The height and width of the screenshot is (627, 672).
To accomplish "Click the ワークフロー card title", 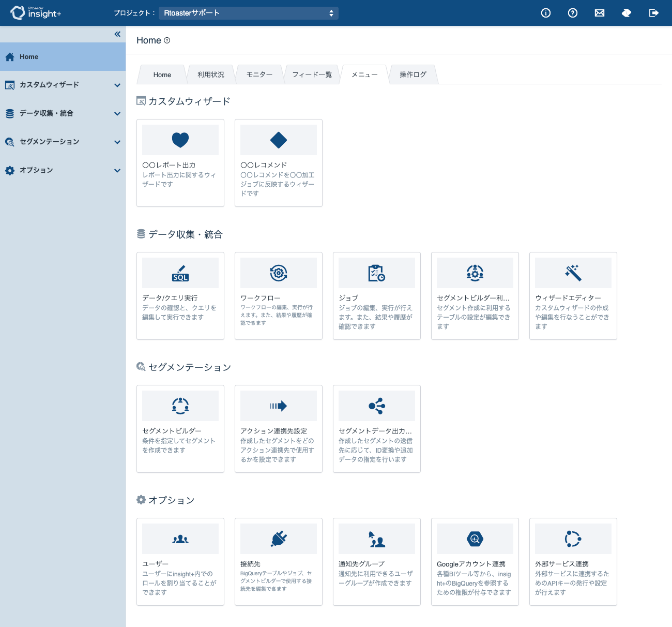I will pyautogui.click(x=261, y=298).
